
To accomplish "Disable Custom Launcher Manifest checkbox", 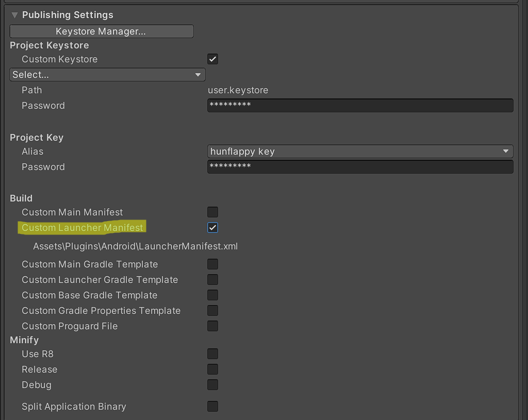I will coord(212,227).
